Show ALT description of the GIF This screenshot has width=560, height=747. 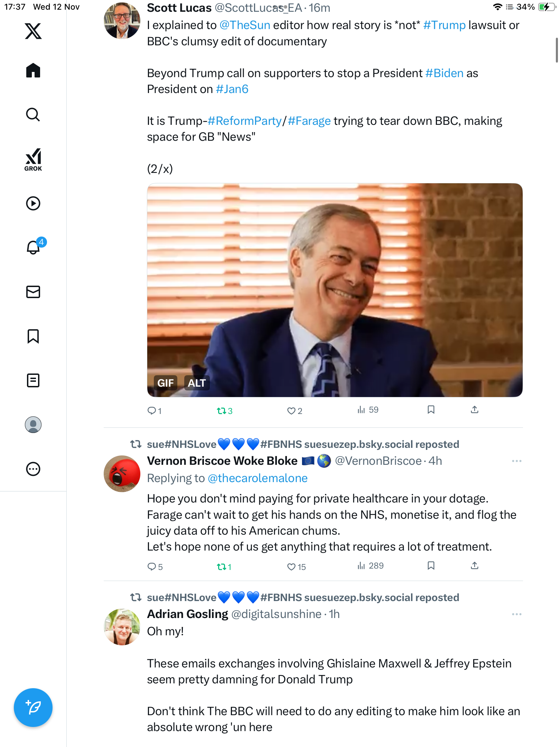coord(197,383)
